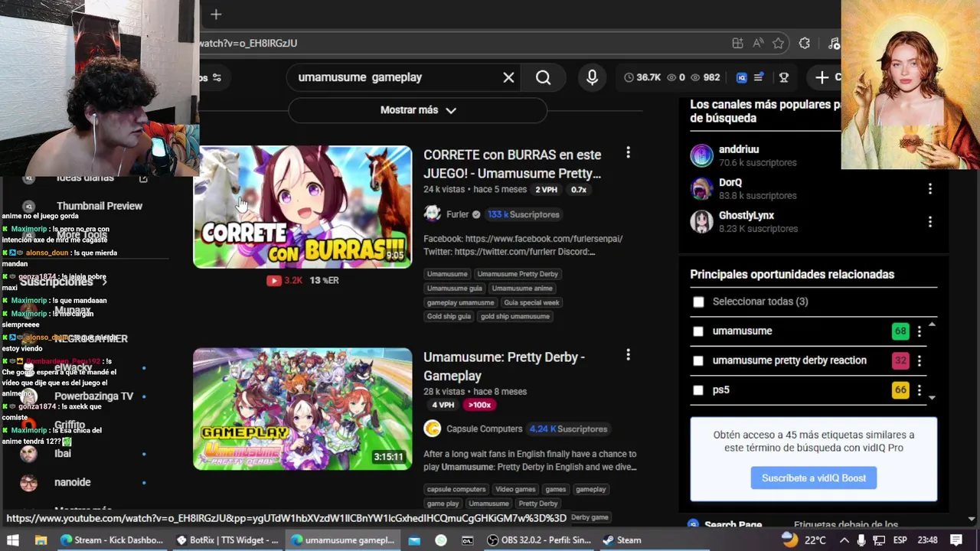Open options for ps5 keyword
The image size is (980, 551).
click(x=919, y=390)
